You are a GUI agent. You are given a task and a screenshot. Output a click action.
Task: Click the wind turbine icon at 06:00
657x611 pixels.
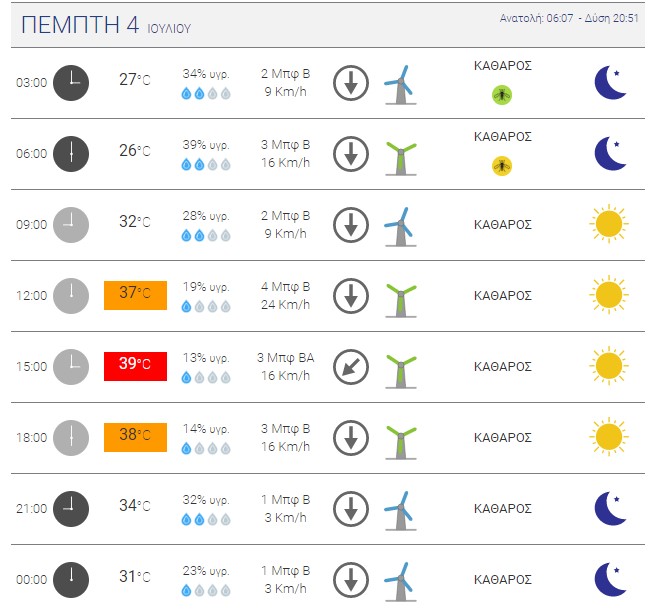pos(400,154)
